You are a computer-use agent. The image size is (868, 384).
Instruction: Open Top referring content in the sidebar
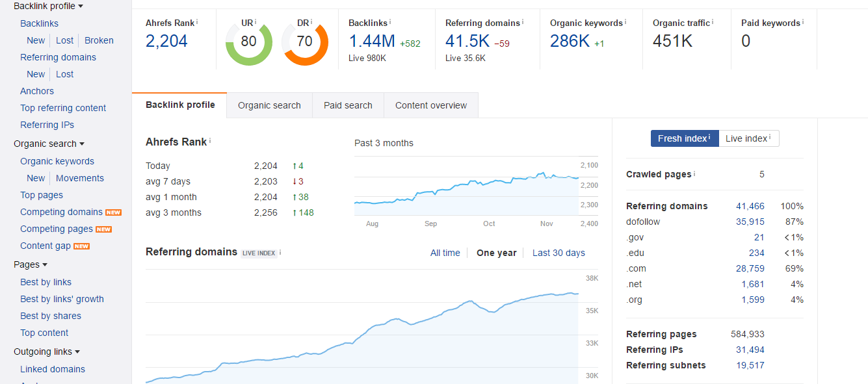[63, 108]
